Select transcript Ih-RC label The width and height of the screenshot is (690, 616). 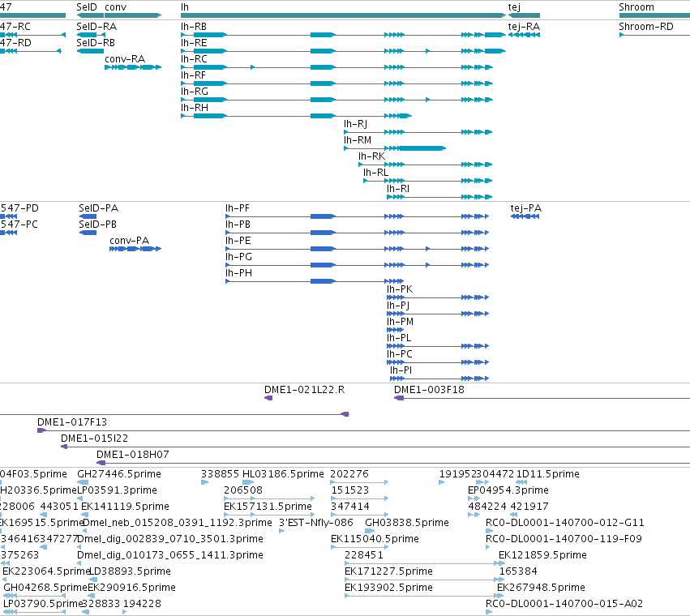coord(194,59)
